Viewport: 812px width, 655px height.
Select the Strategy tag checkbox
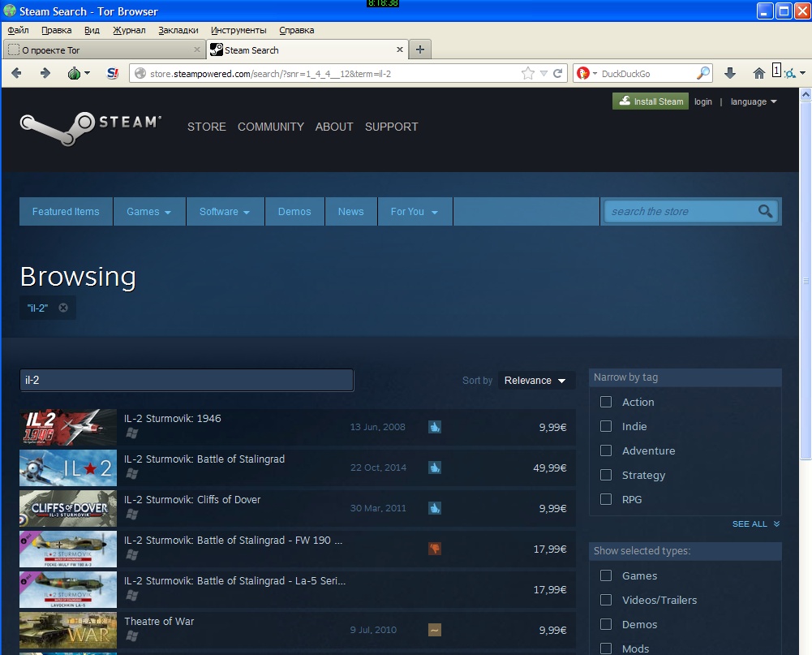[606, 475]
